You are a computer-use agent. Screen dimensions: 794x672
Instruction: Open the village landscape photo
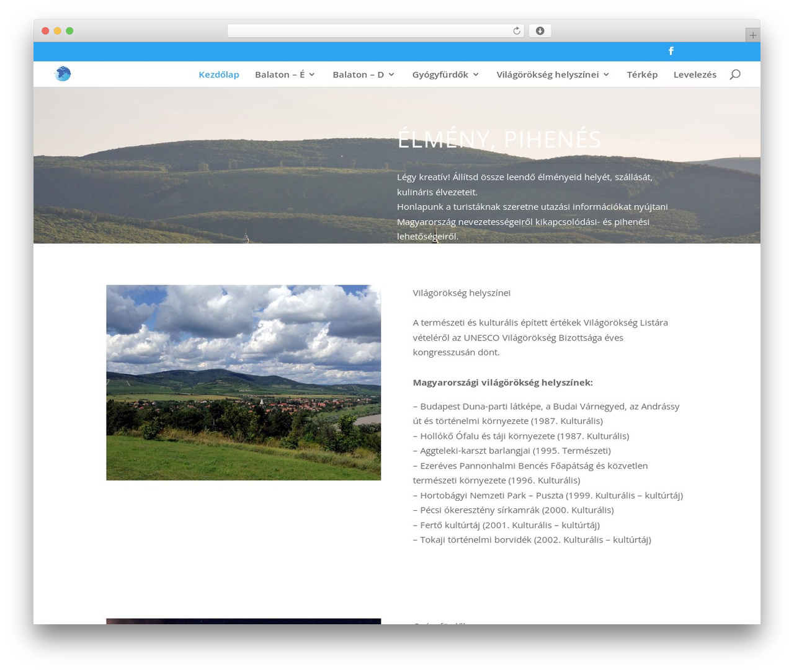pos(243,382)
